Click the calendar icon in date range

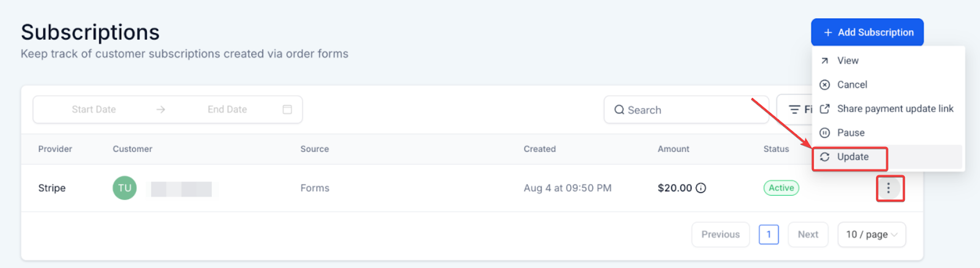point(287,110)
